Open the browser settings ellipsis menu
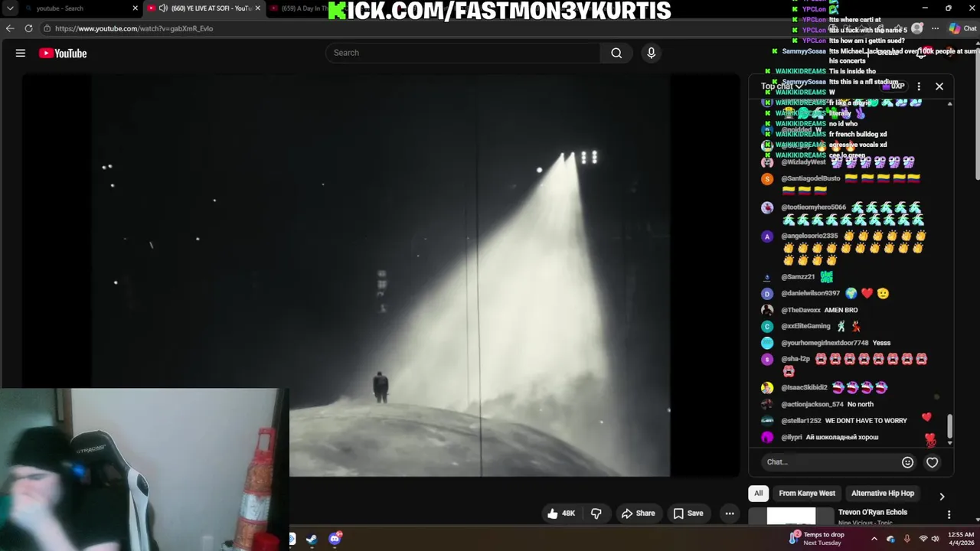This screenshot has width=980, height=551. (935, 28)
